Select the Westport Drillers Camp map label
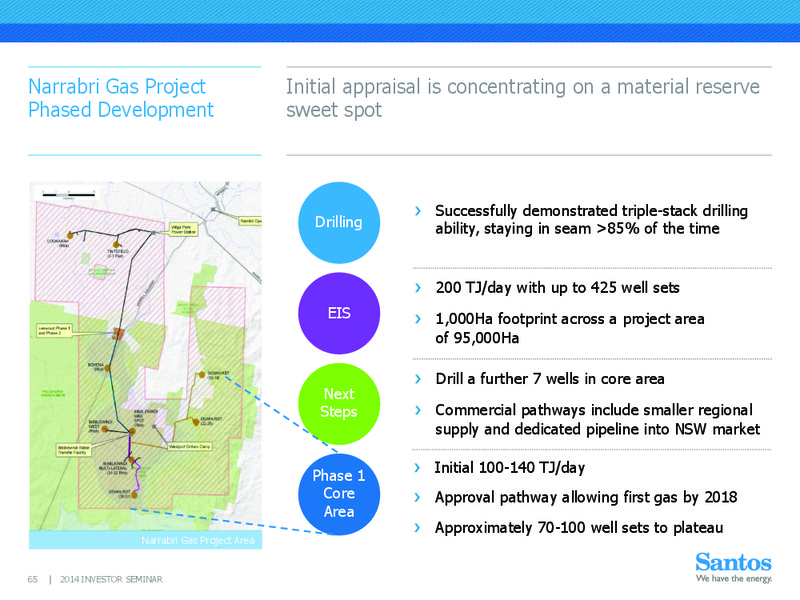 click(189, 446)
